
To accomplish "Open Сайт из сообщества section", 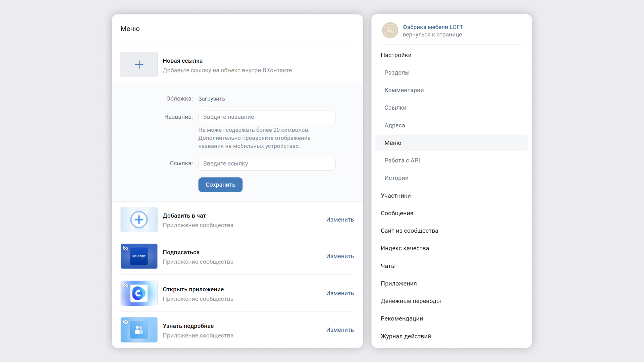I will click(410, 231).
